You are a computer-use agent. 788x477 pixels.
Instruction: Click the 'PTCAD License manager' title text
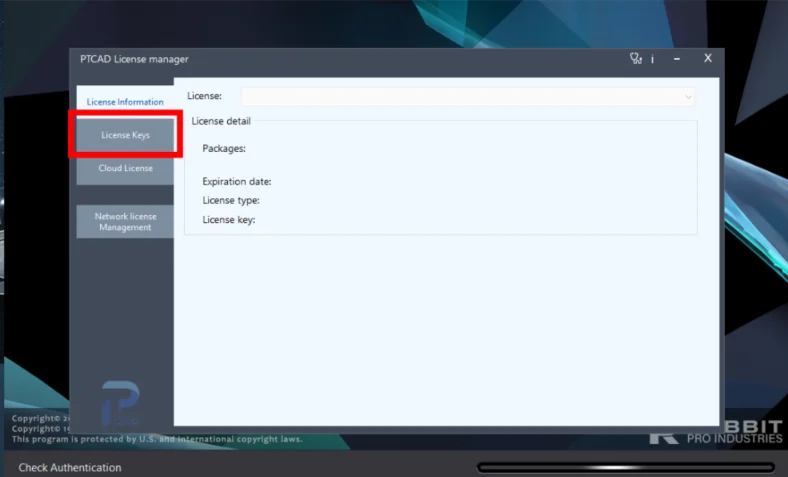click(x=134, y=59)
